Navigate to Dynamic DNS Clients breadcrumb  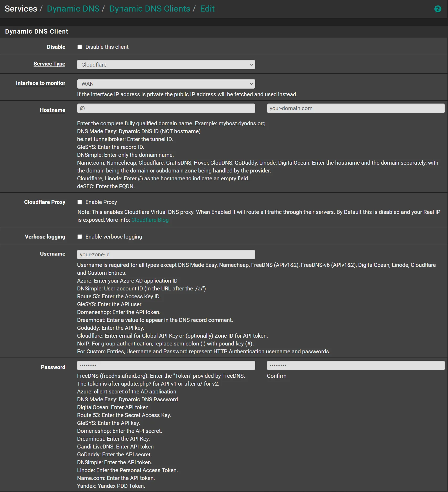tap(150, 9)
